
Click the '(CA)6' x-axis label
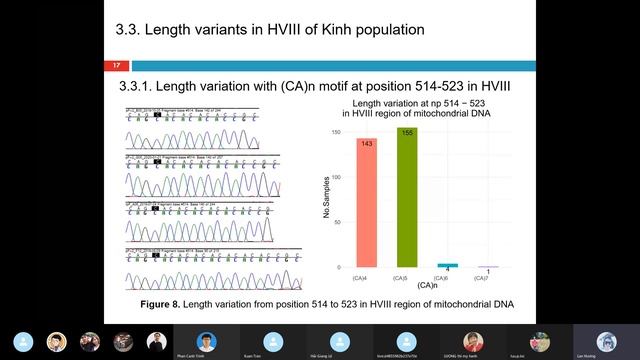[441, 278]
